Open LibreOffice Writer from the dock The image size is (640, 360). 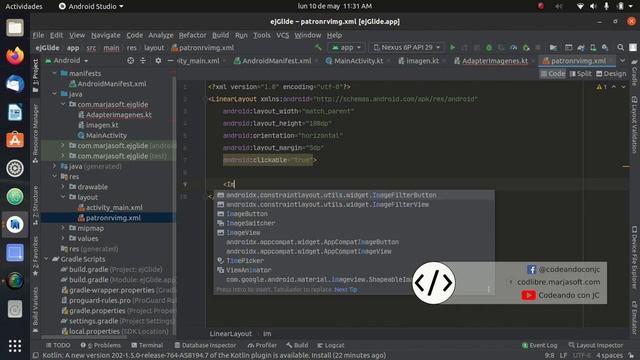point(15,112)
